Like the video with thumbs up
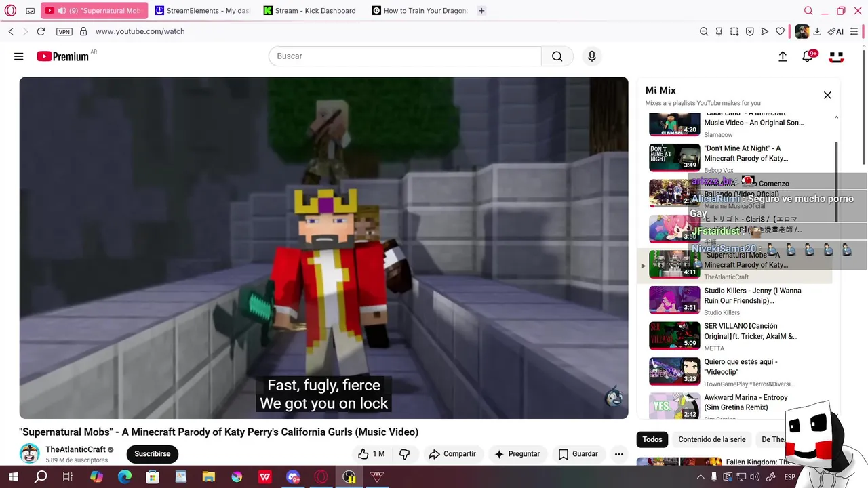 [x=371, y=454]
